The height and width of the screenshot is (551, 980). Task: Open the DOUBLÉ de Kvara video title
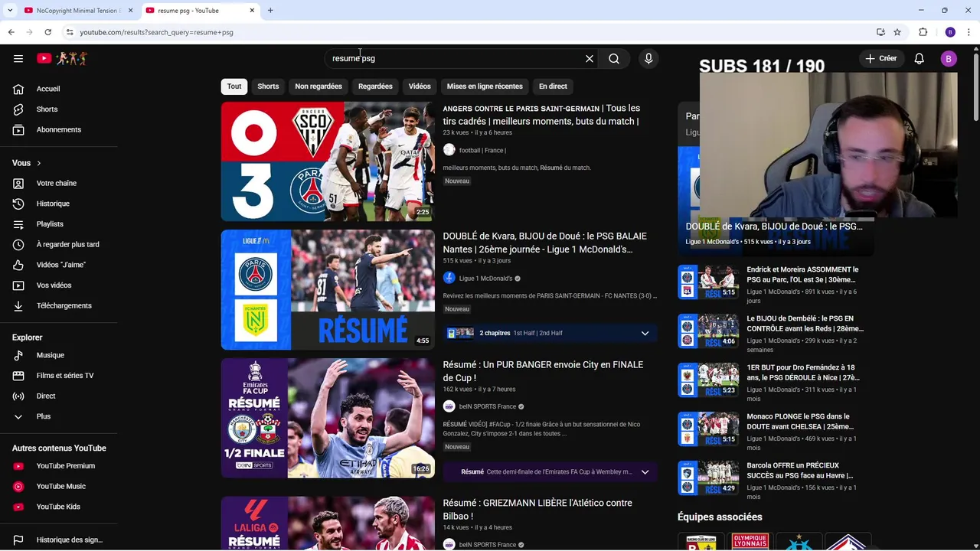[544, 243]
